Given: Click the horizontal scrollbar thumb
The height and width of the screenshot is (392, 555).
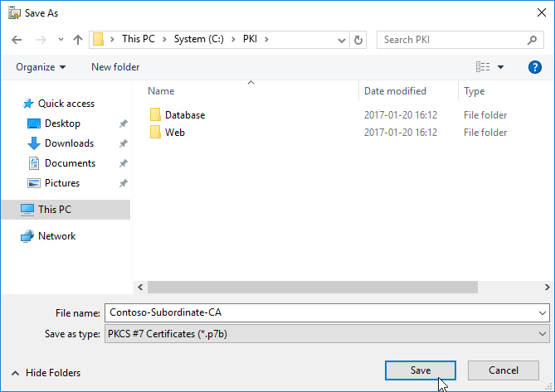Looking at the screenshot, I should 313,287.
